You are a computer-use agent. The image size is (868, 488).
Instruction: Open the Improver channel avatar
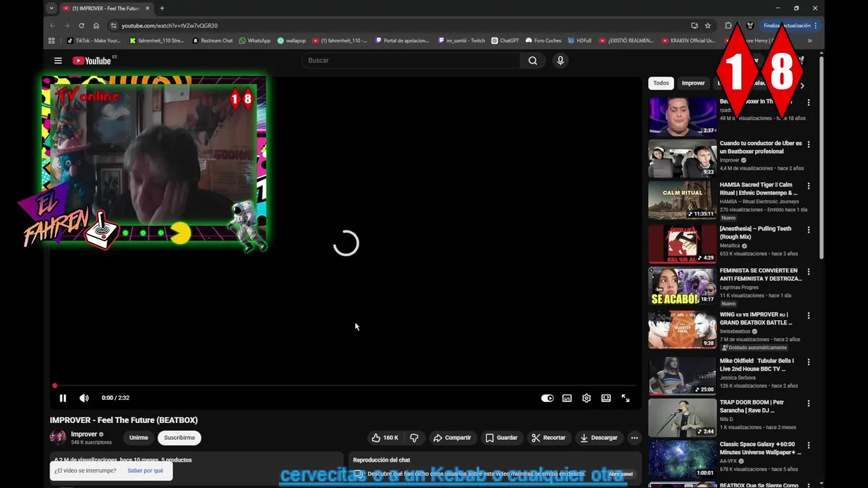(58, 438)
